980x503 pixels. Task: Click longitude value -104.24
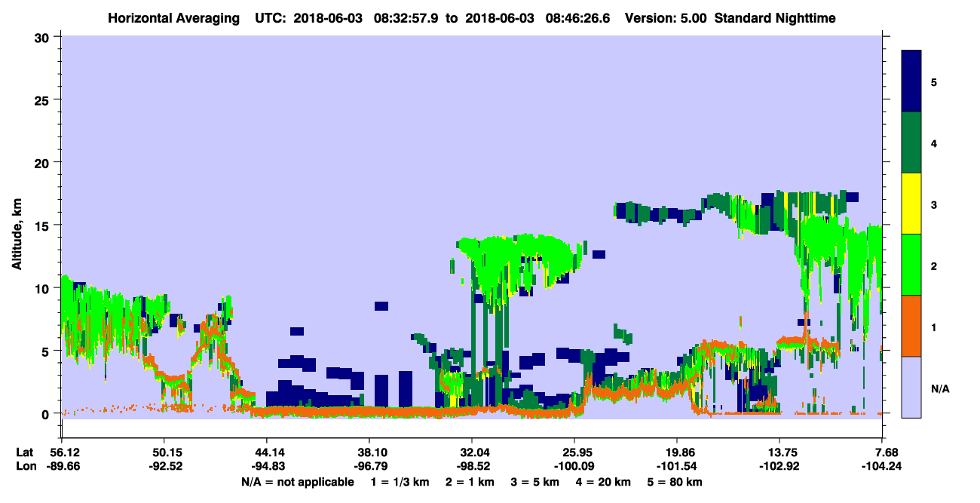point(883,466)
